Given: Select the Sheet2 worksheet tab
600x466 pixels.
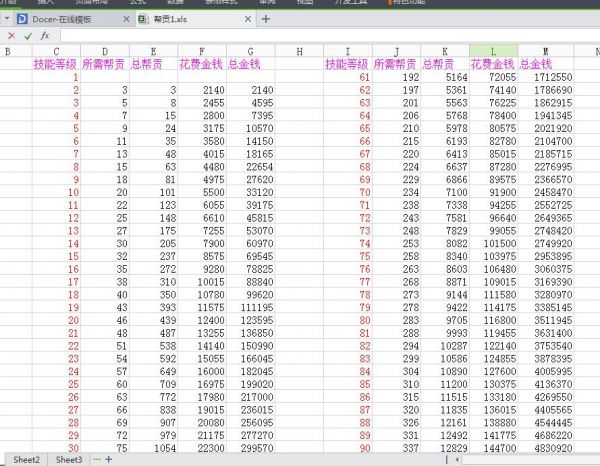Looking at the screenshot, I should pos(26,459).
